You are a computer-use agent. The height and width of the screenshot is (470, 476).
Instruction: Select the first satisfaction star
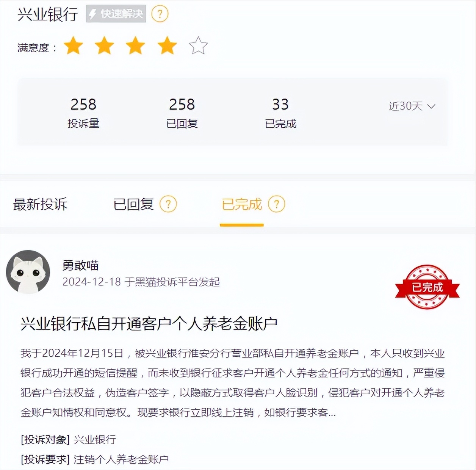pyautogui.click(x=73, y=46)
